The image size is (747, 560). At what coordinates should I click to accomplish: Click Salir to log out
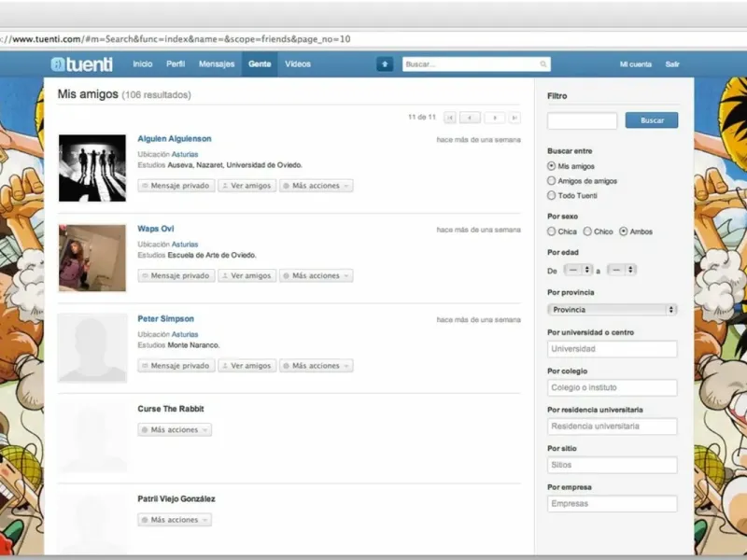click(672, 64)
